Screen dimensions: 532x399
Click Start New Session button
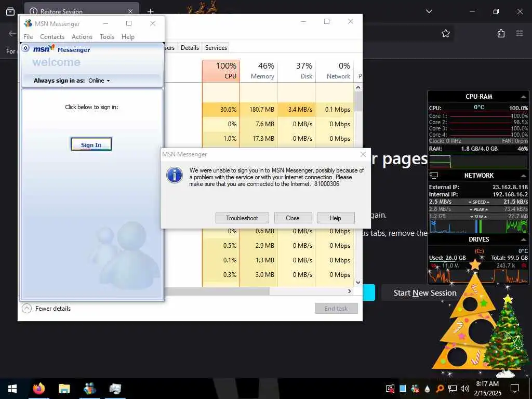(424, 293)
